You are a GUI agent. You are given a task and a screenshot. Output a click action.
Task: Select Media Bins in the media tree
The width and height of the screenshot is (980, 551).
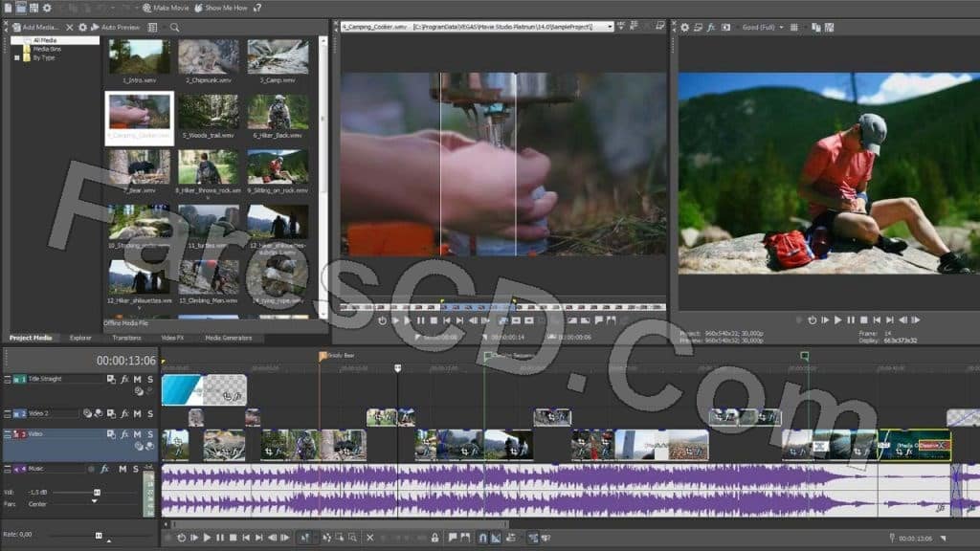42,49
